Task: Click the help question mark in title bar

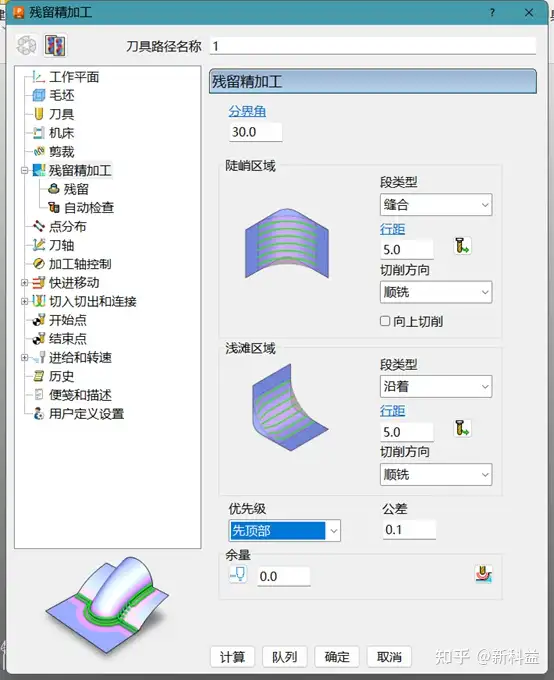Action: (x=492, y=13)
